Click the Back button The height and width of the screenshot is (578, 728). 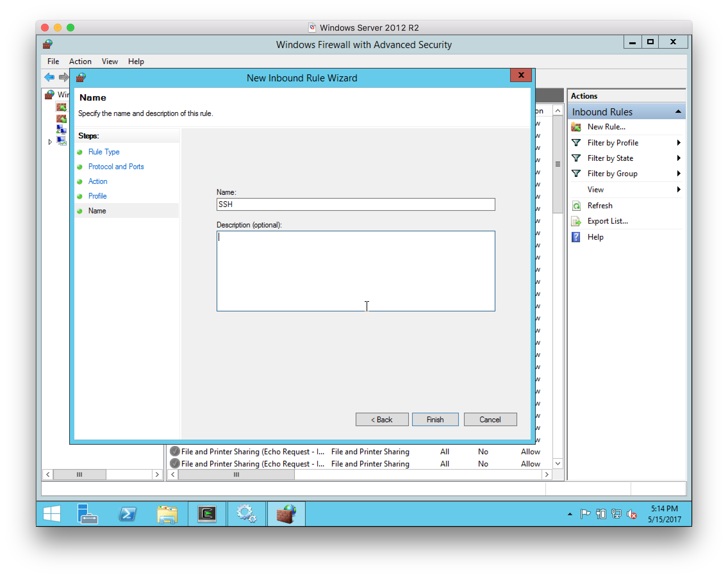point(382,419)
